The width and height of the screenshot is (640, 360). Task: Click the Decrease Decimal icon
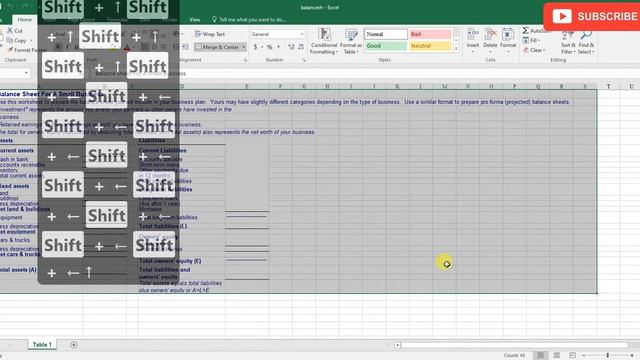tap(301, 47)
